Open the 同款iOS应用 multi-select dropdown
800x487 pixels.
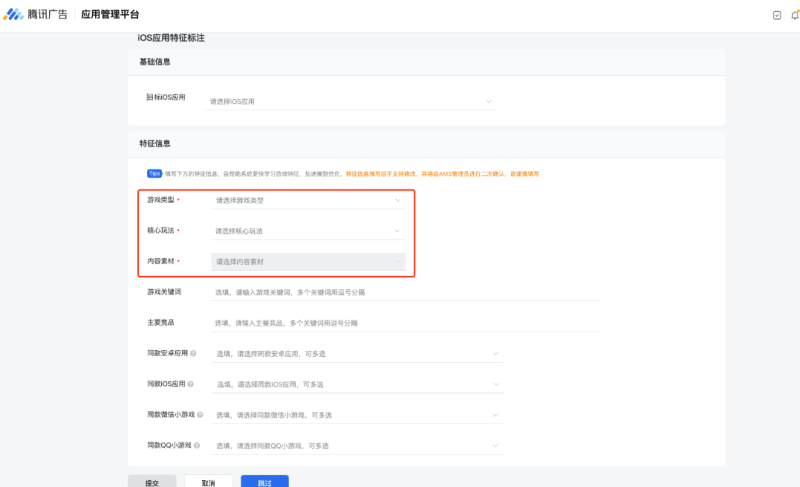click(x=357, y=384)
